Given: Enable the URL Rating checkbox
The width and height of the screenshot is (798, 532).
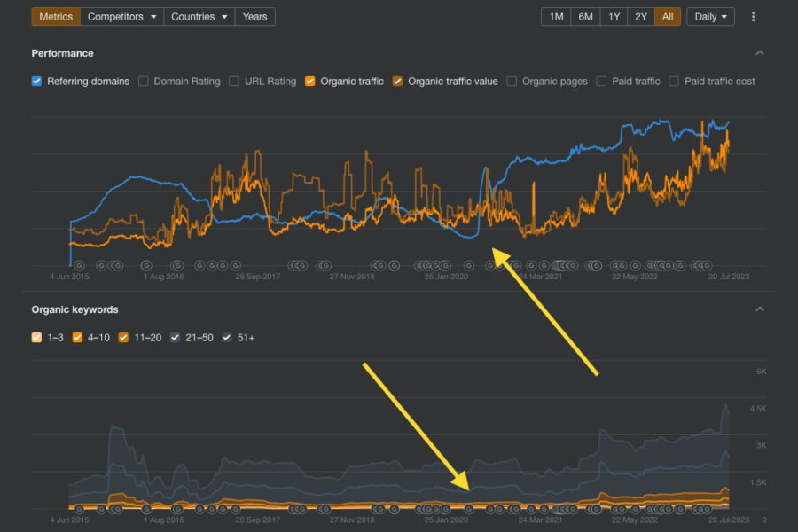Looking at the screenshot, I should [x=234, y=82].
